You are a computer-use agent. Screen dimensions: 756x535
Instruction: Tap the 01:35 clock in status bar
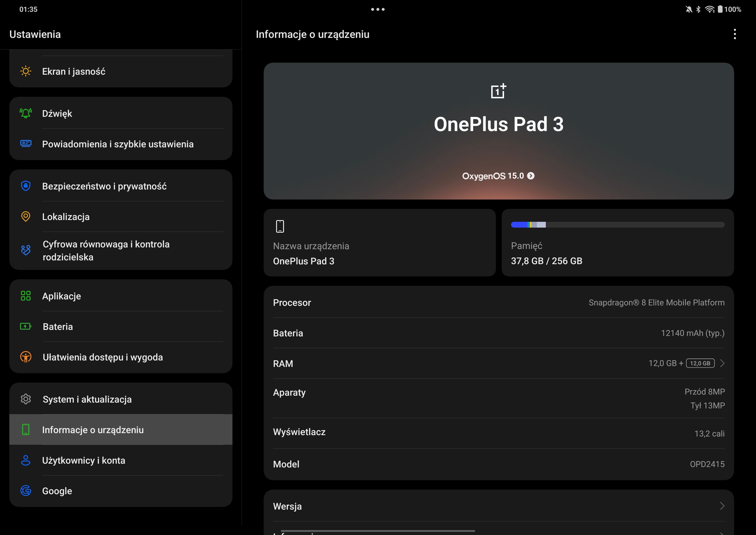click(x=28, y=9)
